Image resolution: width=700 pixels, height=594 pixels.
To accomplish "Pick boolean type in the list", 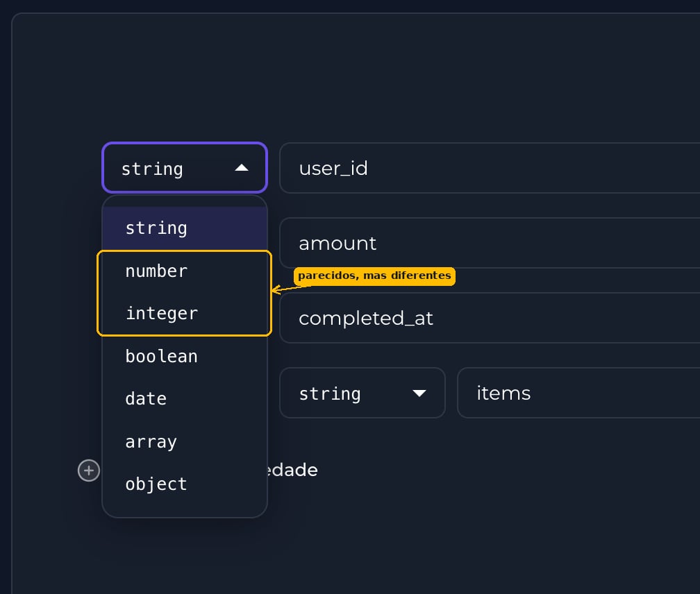I will [185, 356].
